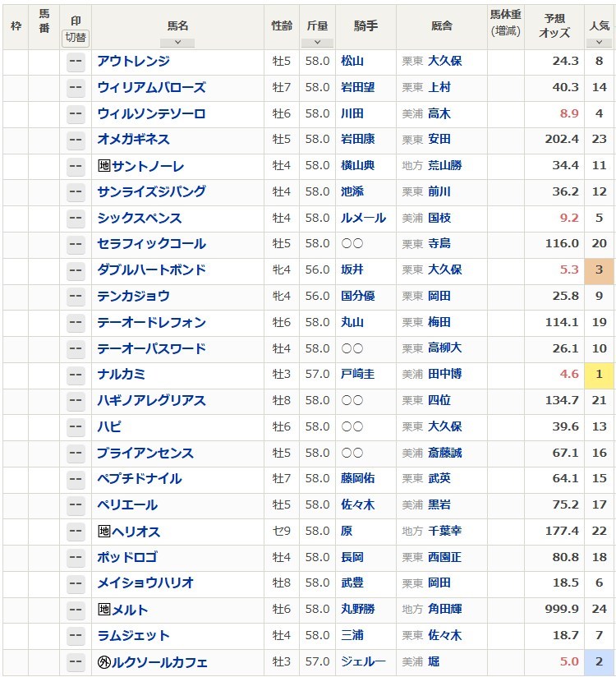Click jockey 武豊's name
The image size is (616, 677).
coord(352,583)
